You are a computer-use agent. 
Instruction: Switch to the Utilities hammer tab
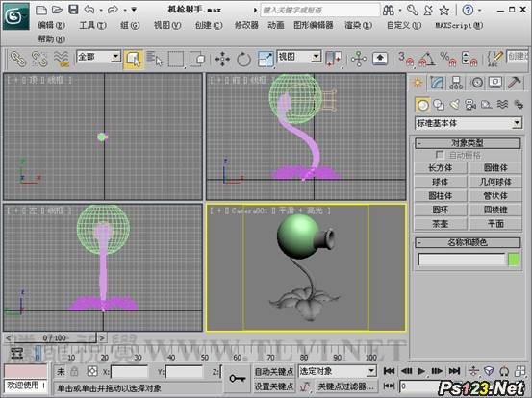(515, 83)
